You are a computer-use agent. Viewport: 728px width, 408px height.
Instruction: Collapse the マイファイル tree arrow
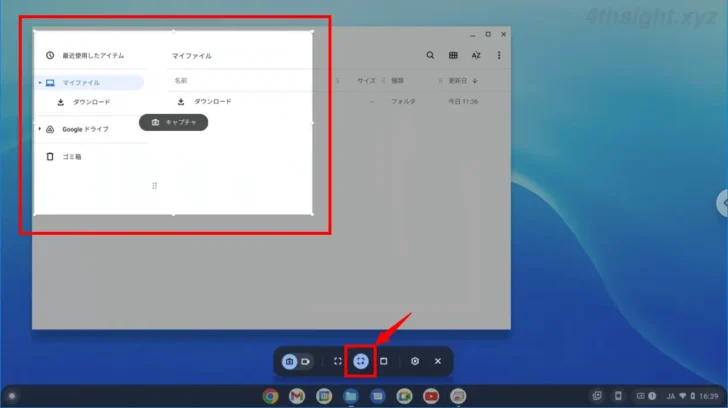pos(40,83)
